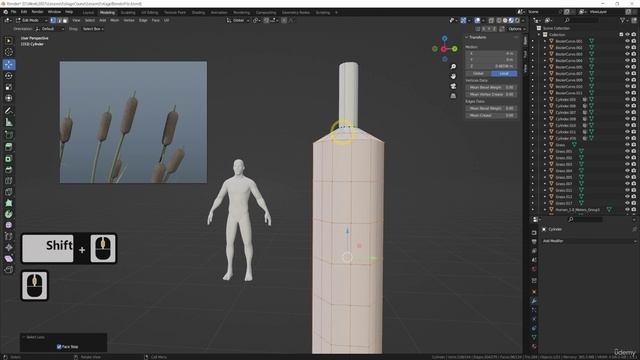Open the Modifier properties wrench tab
Screen dimensions: 640x360
(x=534, y=301)
